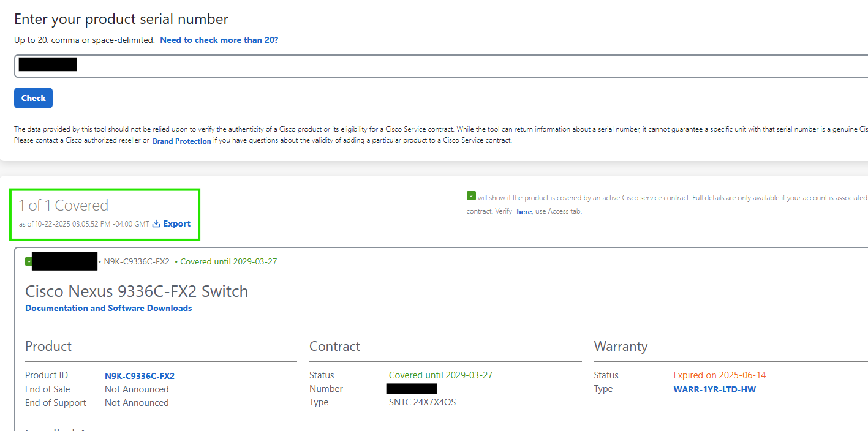Click the Cisco Nexus 9336C-FX2 Switch heading
Screen dimensions: 868x431
(x=137, y=291)
